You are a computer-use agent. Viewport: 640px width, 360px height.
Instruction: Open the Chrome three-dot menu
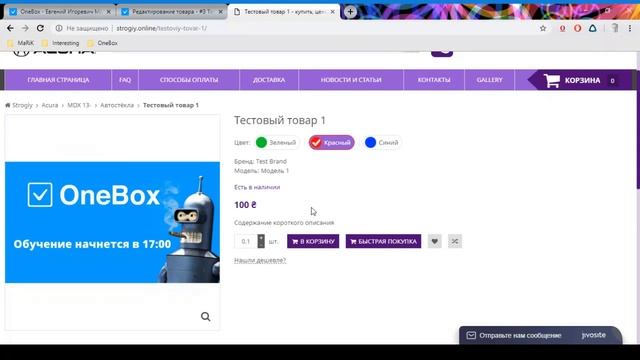630,28
